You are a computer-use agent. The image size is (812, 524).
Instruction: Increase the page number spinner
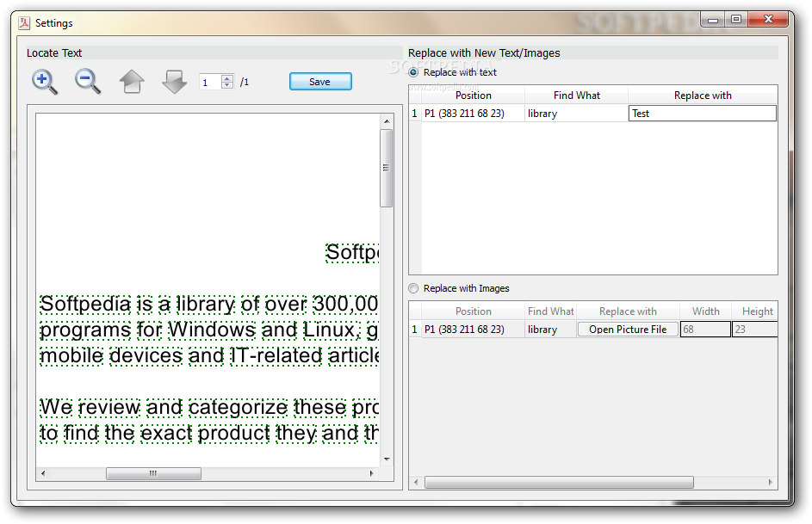(x=226, y=78)
